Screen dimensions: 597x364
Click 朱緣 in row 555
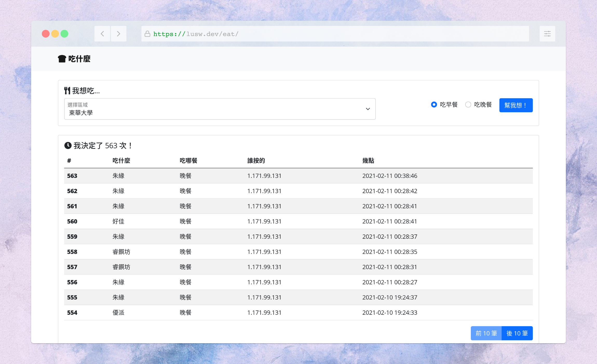point(118,297)
